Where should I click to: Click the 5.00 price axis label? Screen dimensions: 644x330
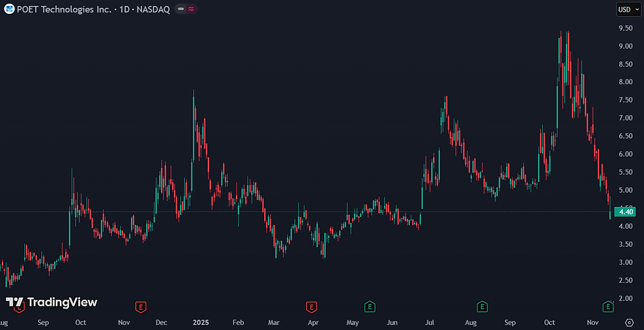point(626,190)
